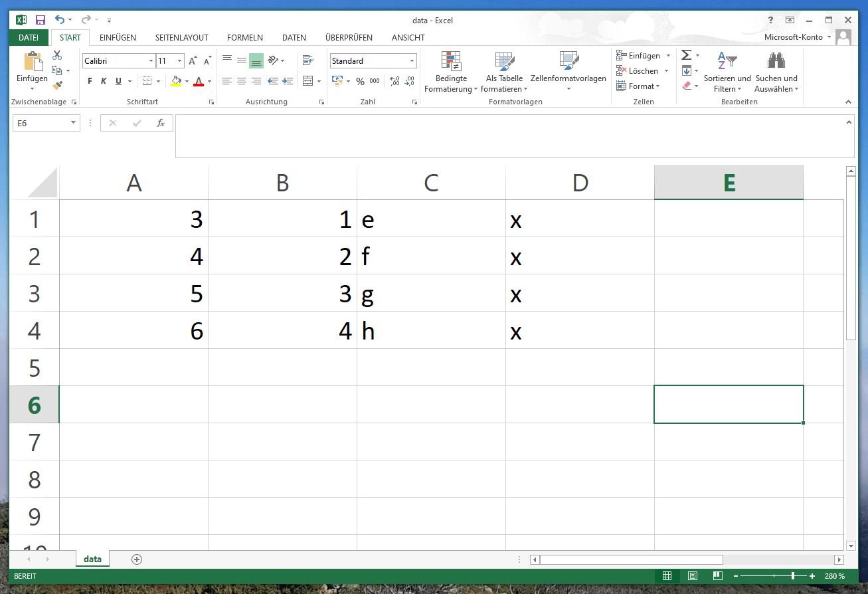Screen dimensions: 868x594
Task: Undo the last action
Action: [58, 19]
